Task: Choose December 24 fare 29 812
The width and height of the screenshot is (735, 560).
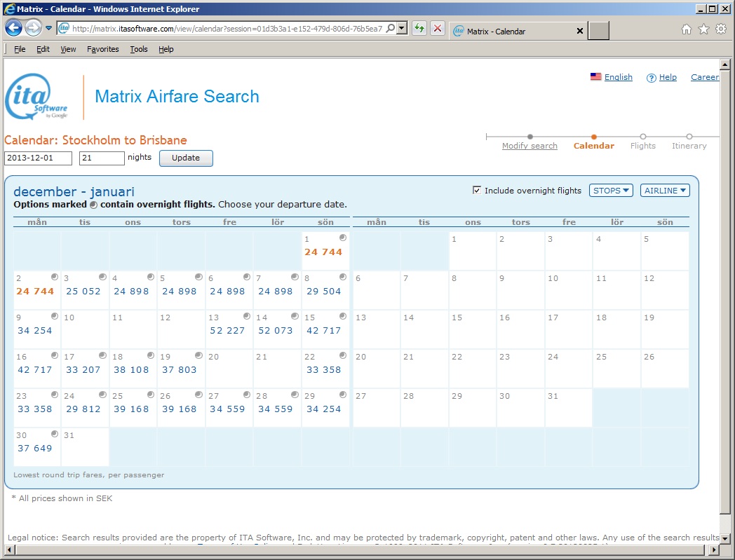Action: (83, 409)
